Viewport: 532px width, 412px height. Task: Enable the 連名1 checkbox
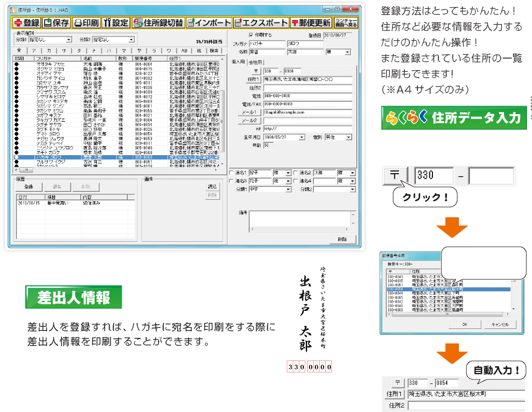[231, 173]
